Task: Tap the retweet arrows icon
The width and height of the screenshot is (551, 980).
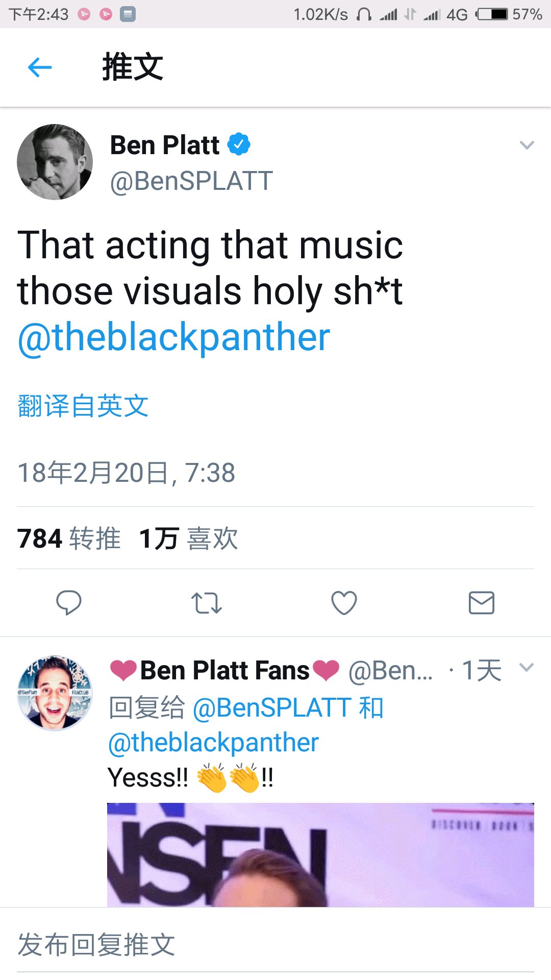Action: point(207,603)
